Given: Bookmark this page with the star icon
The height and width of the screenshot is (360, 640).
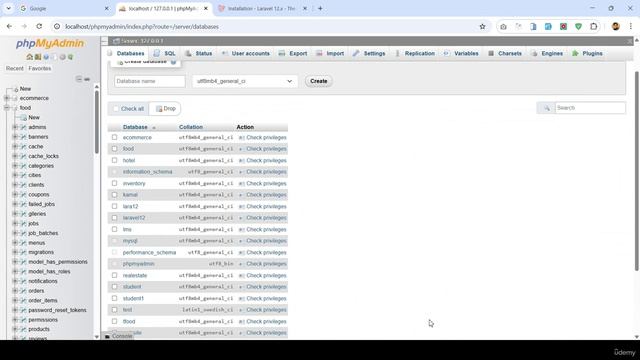Looking at the screenshot, I should tap(482, 27).
